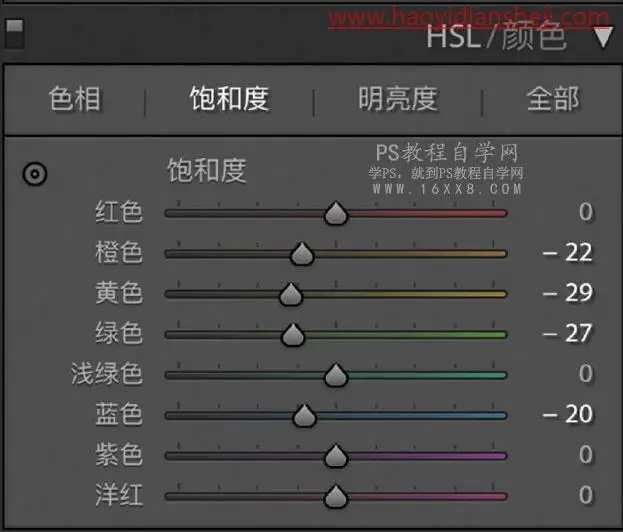Viewport: 623px width, 532px height.
Task: Select the targeted adjustment tool icon
Action: (35, 174)
